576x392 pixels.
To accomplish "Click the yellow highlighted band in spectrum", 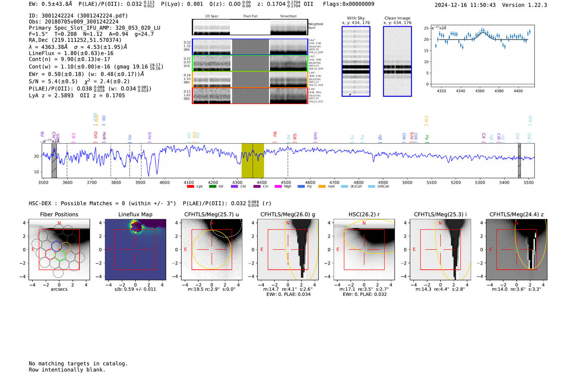I will [x=253, y=160].
